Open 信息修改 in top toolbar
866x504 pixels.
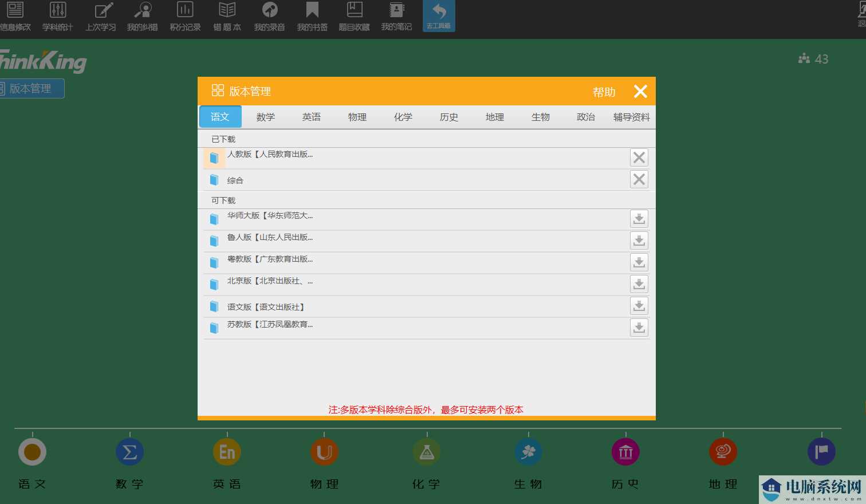(15, 16)
